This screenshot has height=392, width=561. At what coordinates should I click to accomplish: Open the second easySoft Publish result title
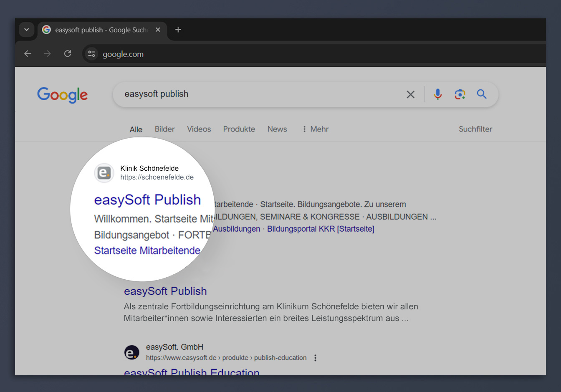pos(165,291)
